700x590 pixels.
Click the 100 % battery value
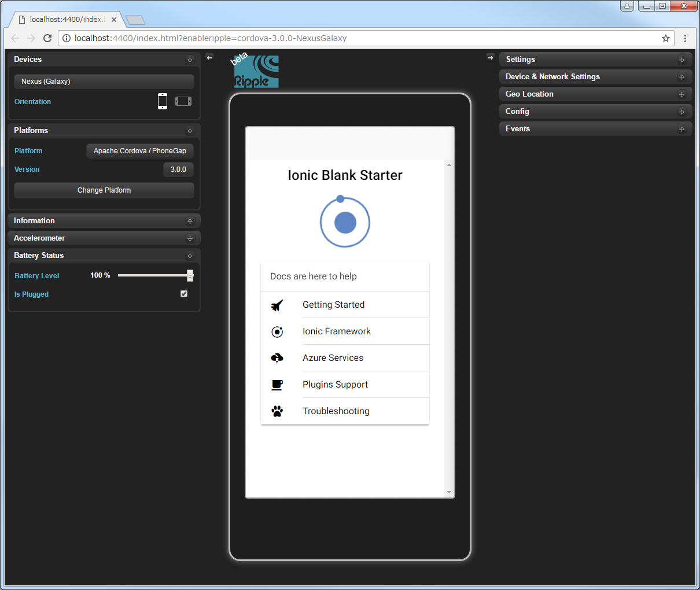pyautogui.click(x=100, y=275)
